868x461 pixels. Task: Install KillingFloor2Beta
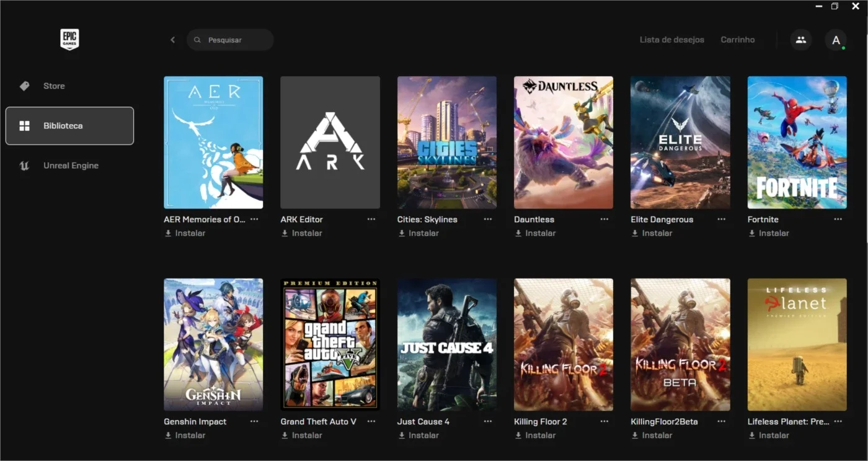coord(652,436)
